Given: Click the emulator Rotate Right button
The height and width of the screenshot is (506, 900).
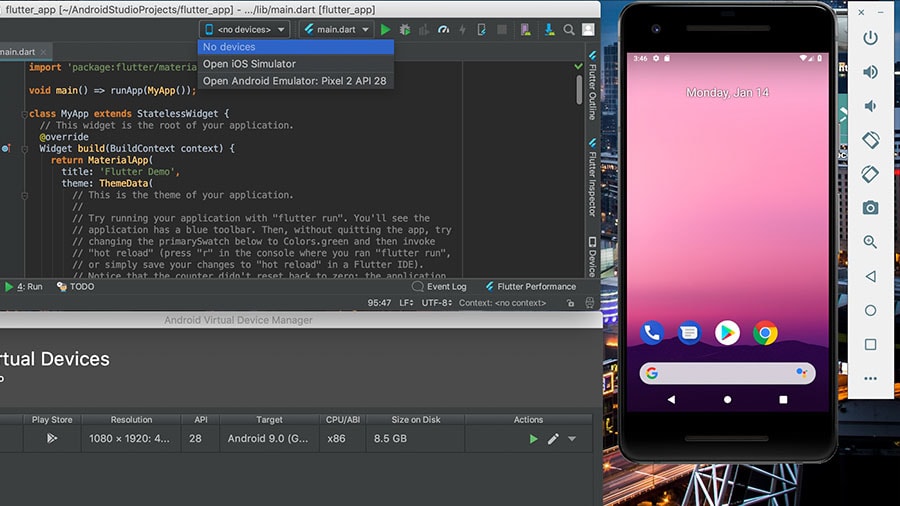Looking at the screenshot, I should 870,174.
